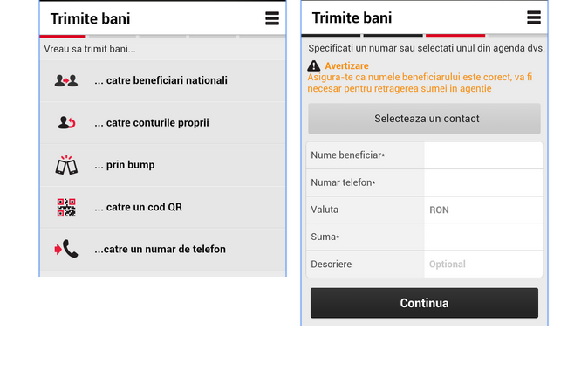Click the Selecteaza un contact button

424,119
